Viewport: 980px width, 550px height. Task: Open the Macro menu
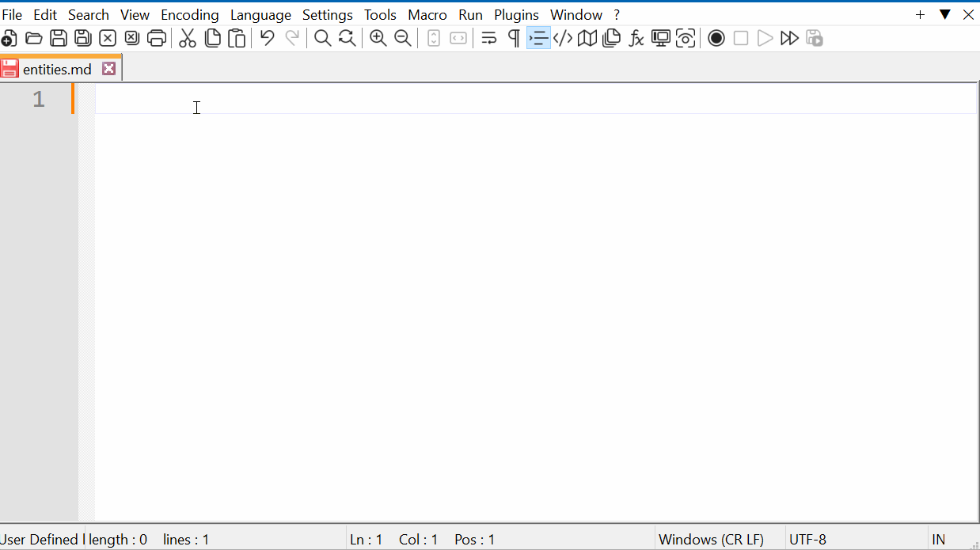click(427, 14)
